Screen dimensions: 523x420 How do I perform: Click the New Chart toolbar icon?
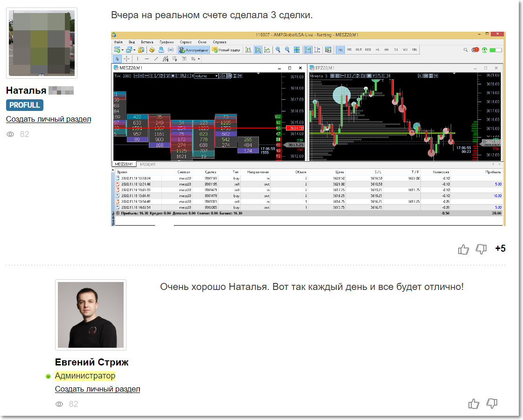coord(117,50)
